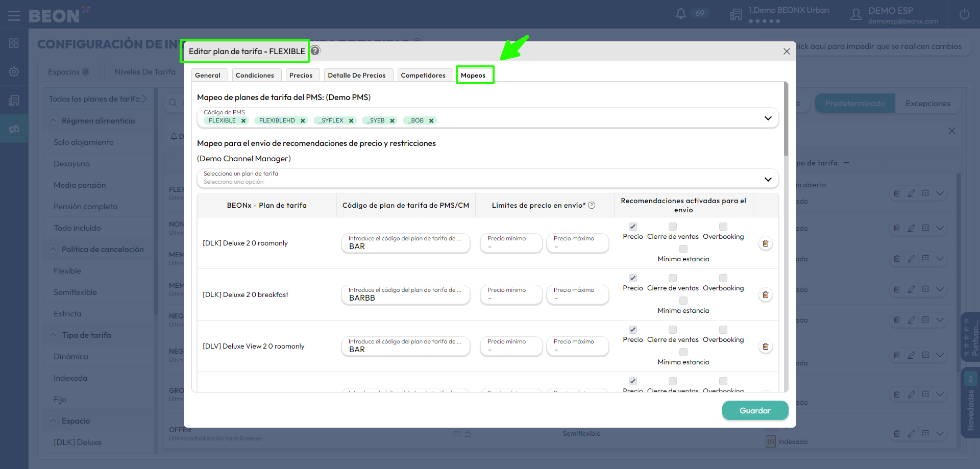This screenshot has height=469, width=980.
Task: Enable Mínima estancia for Deluxe View 2 0 roomonly
Action: 683,352
